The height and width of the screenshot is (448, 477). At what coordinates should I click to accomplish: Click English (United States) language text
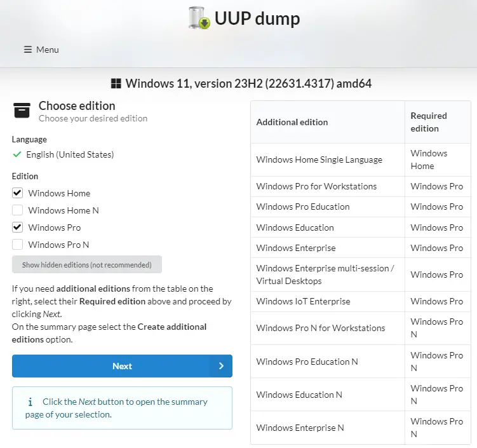70,154
